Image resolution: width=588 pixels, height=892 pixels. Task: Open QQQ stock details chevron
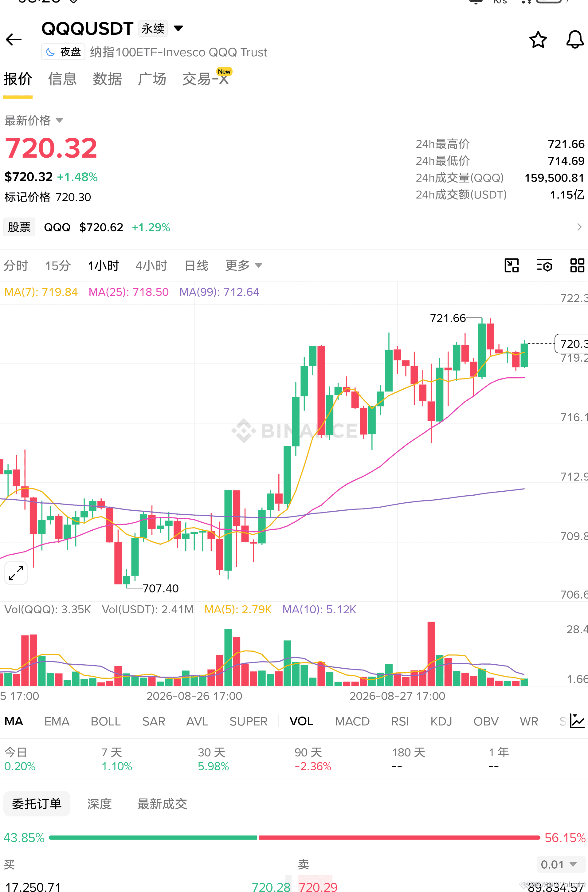click(579, 227)
